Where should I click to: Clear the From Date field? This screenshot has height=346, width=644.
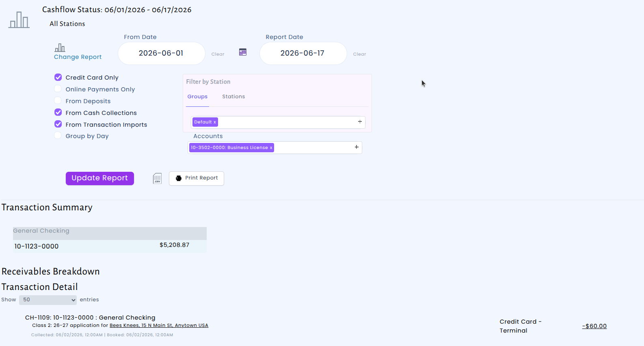[x=218, y=54]
